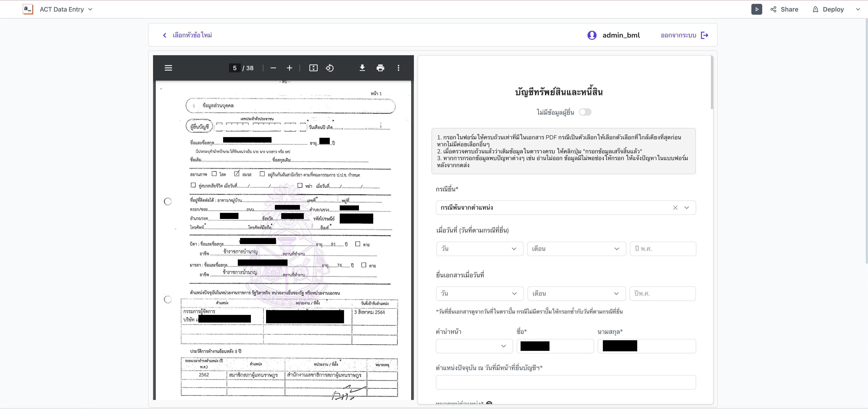Viewport: 868px width, 409px height.
Task: Click the app logo icon
Action: point(28,9)
